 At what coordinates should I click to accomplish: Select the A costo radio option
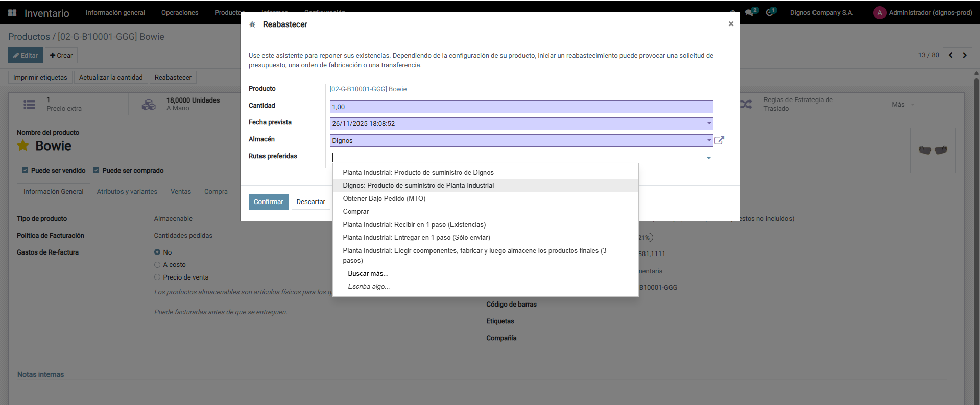[157, 265]
